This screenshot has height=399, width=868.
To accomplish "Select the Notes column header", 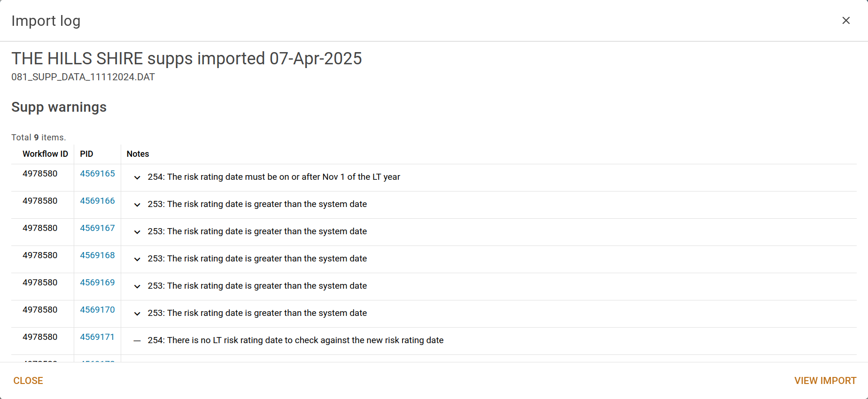I will 138,154.
